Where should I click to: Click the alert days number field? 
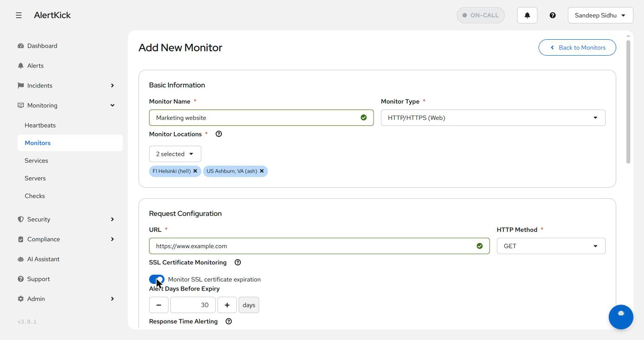pos(193,305)
